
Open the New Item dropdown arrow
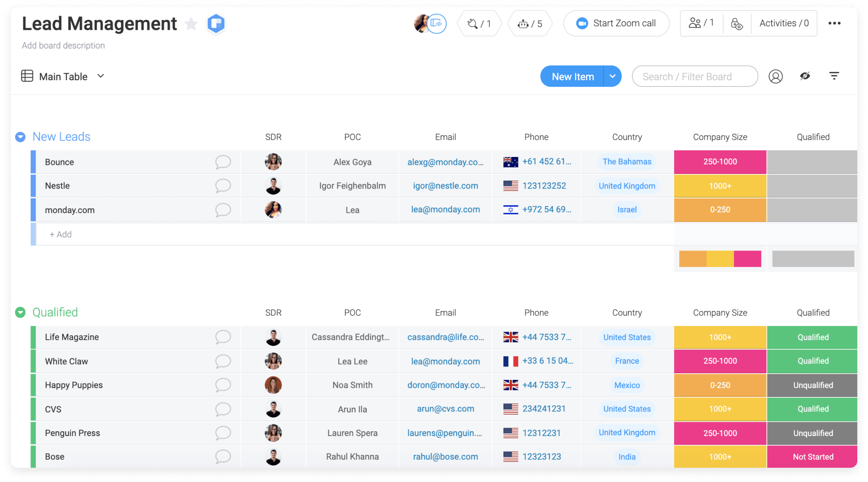[x=611, y=76]
